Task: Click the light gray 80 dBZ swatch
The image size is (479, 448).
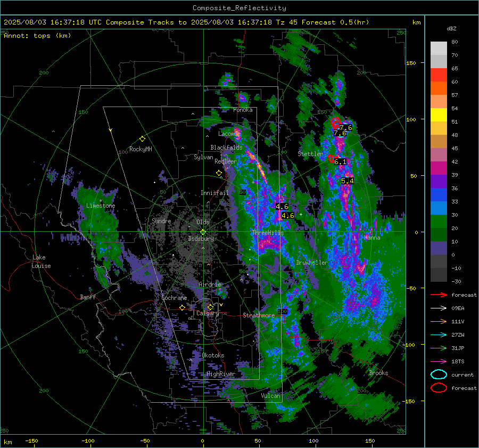Action: click(x=439, y=48)
